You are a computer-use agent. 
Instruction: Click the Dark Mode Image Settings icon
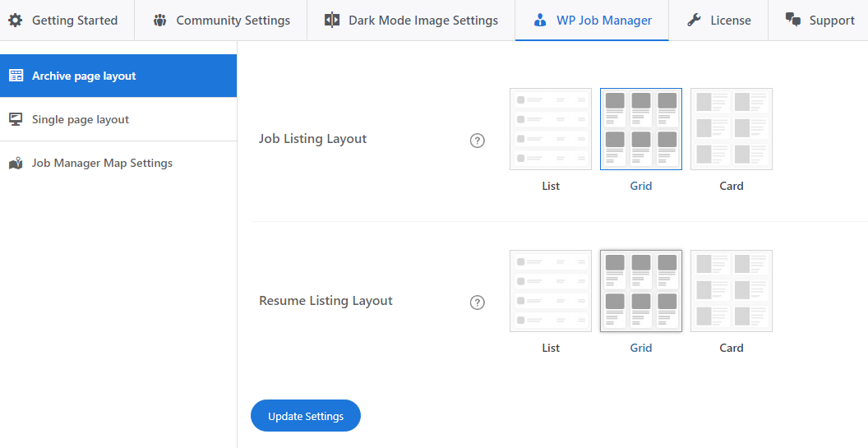pyautogui.click(x=332, y=21)
